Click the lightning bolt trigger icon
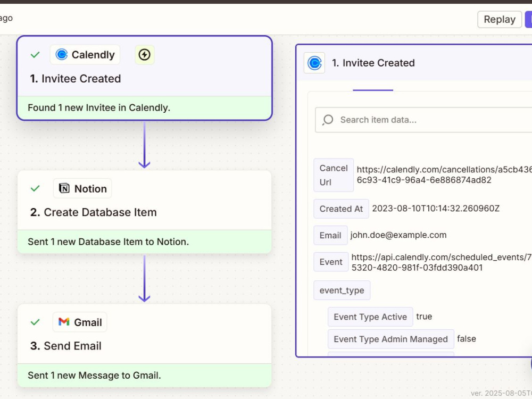 [x=145, y=55]
